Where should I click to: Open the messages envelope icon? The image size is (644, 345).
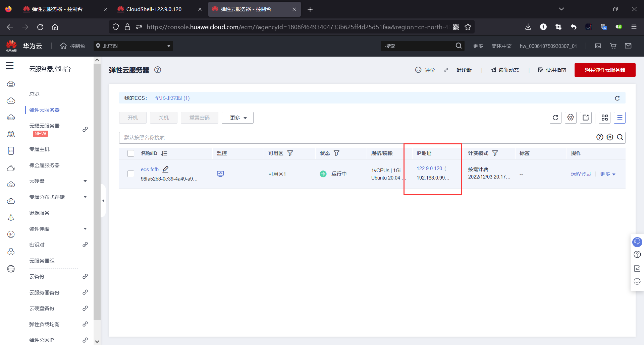[x=628, y=46]
